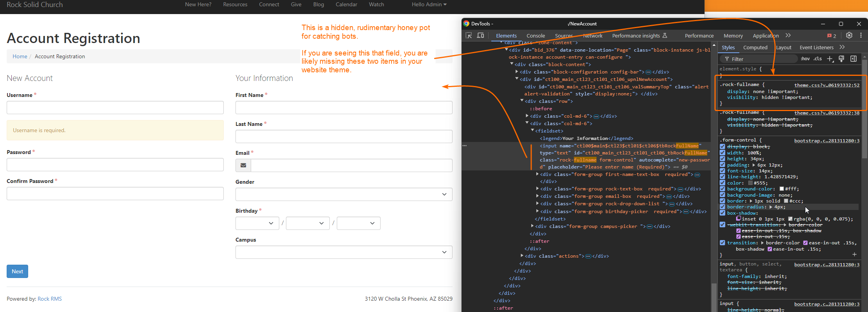Open the errors counter showing 2 issues
This screenshot has height=312, width=868.
click(832, 36)
